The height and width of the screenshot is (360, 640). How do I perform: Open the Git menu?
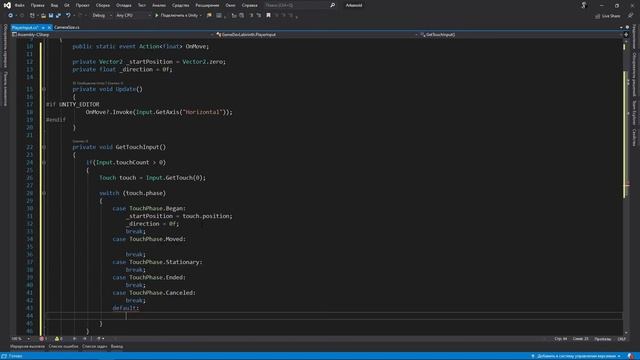pyautogui.click(x=67, y=5)
